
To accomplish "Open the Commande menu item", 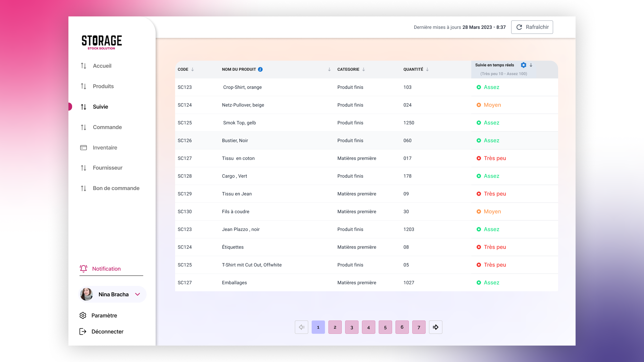I will point(107,127).
